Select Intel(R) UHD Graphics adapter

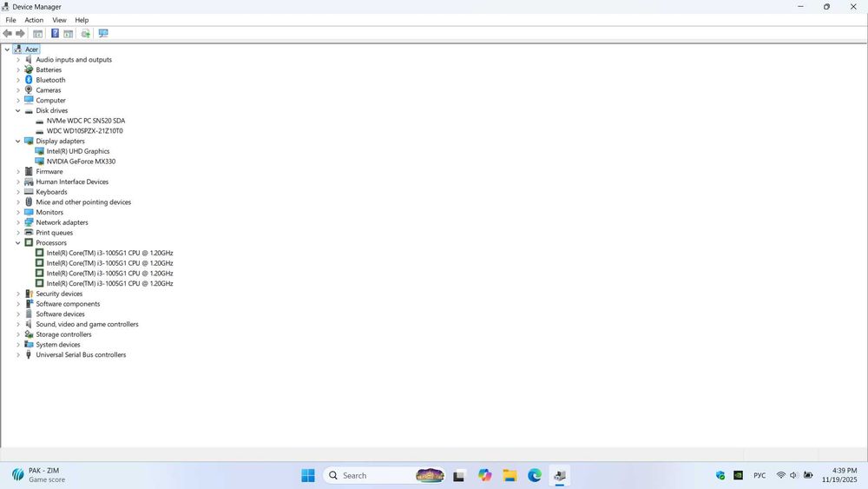pyautogui.click(x=78, y=151)
